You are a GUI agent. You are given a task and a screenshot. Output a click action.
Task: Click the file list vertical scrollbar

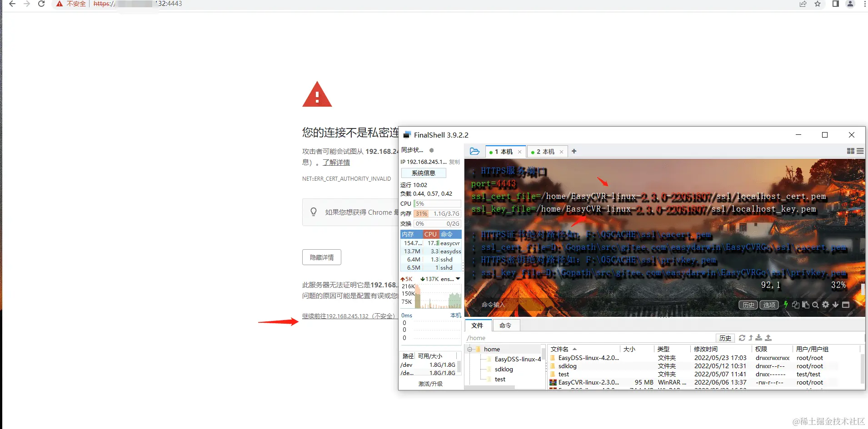tap(863, 368)
